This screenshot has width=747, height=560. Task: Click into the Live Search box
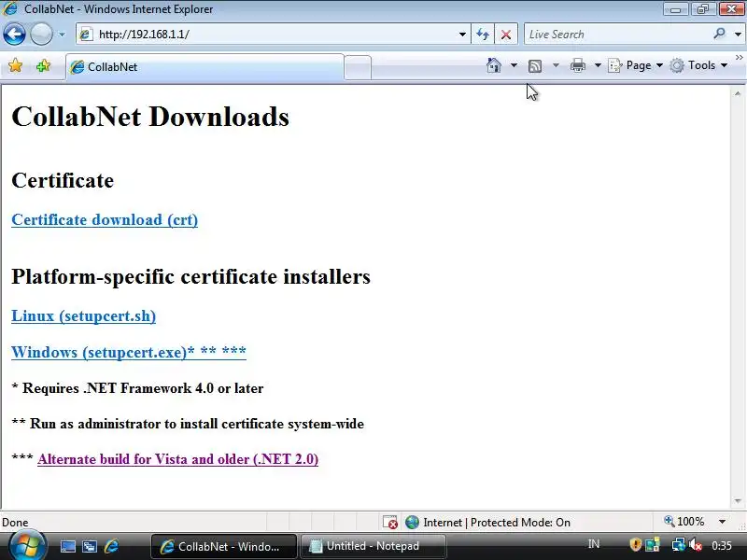tap(617, 35)
